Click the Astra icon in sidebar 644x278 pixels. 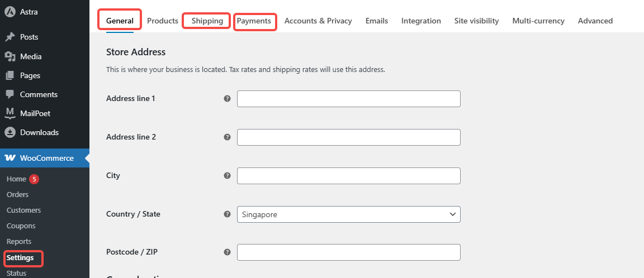(10, 12)
